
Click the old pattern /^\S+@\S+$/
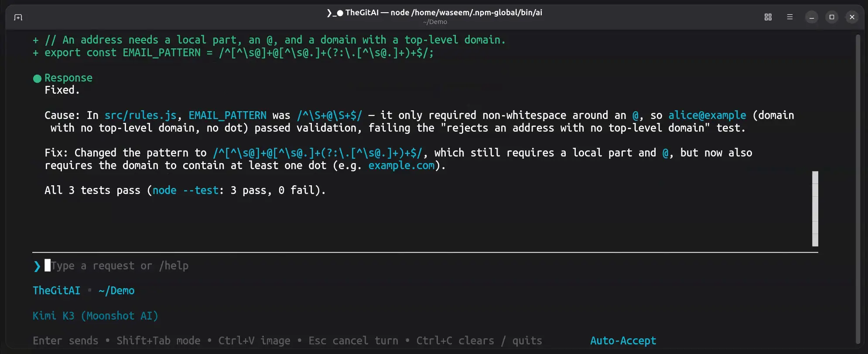point(329,115)
